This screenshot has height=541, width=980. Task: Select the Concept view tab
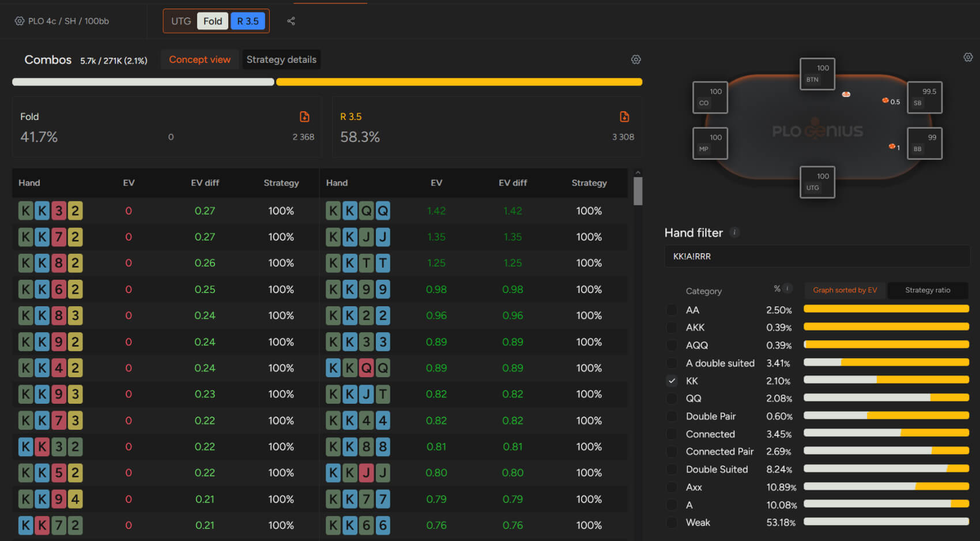coord(199,59)
